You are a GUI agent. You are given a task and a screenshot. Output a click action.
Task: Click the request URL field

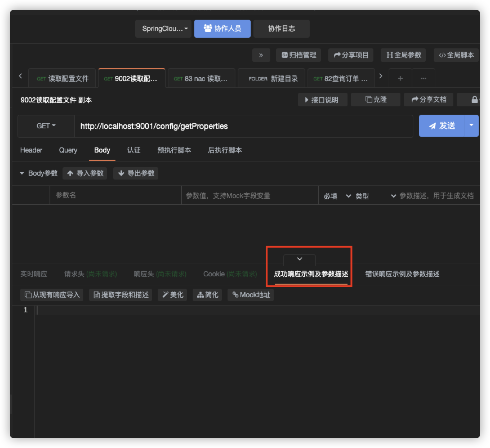pyautogui.click(x=244, y=126)
